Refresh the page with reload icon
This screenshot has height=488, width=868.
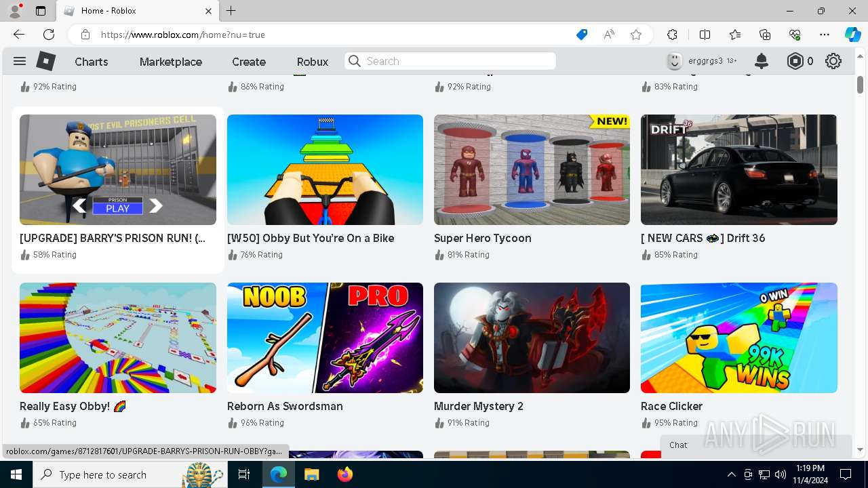point(49,35)
